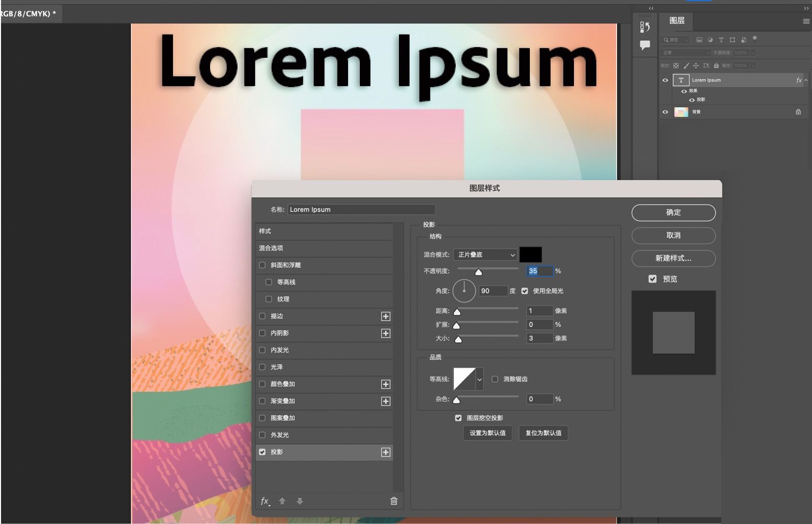The height and width of the screenshot is (524, 812).
Task: Enable the 外发光 checkbox
Action: pyautogui.click(x=262, y=435)
